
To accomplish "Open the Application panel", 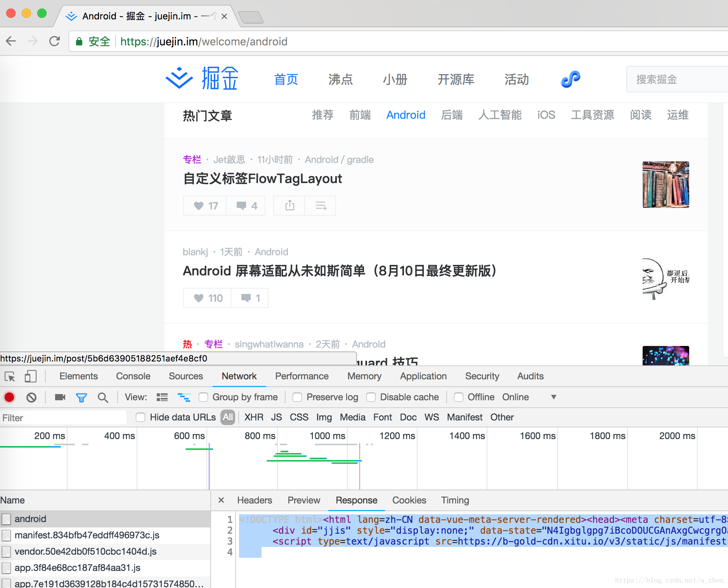I will pyautogui.click(x=423, y=376).
